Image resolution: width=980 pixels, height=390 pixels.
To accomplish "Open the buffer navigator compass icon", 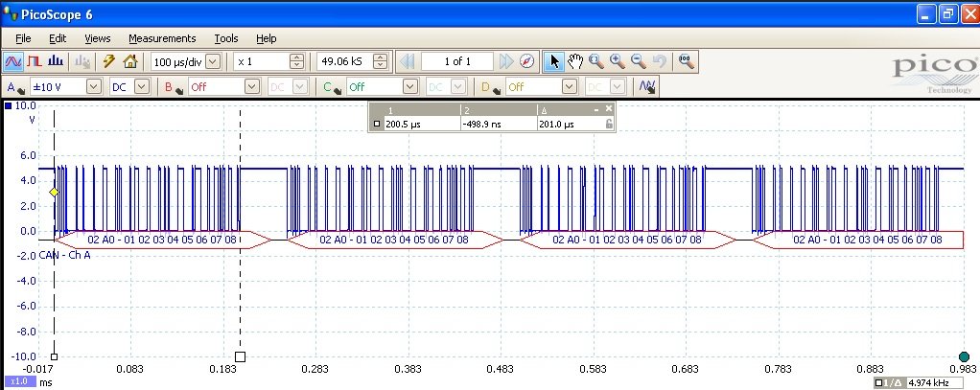I will click(x=527, y=61).
